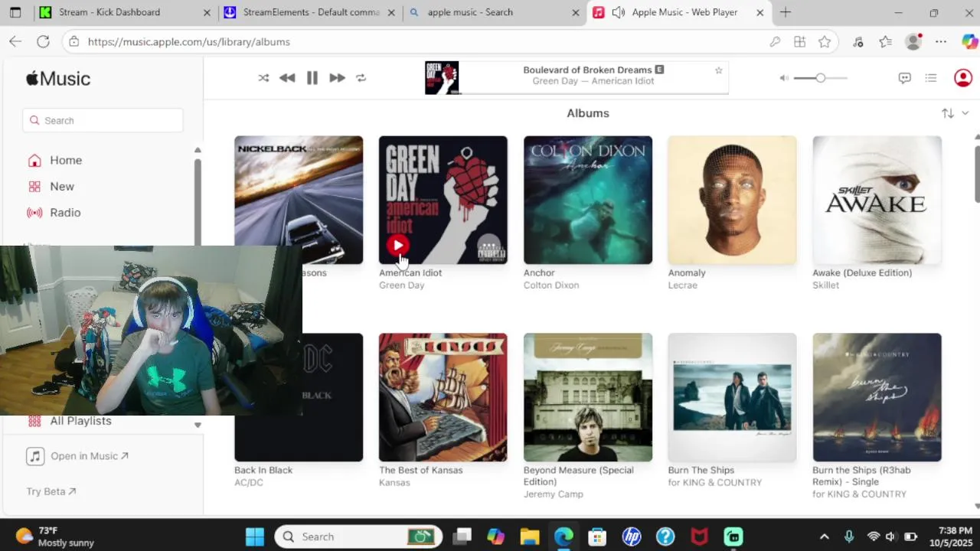The height and width of the screenshot is (551, 980).
Task: Open The Best of Kansas album cover
Action: coord(443,397)
